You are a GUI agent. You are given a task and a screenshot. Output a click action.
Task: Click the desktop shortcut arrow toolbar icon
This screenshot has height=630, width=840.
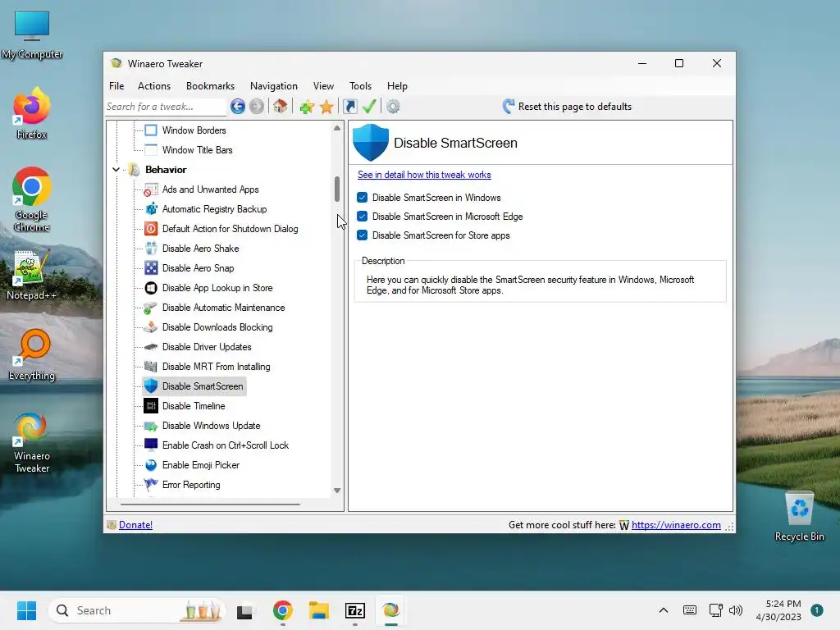[x=349, y=107]
